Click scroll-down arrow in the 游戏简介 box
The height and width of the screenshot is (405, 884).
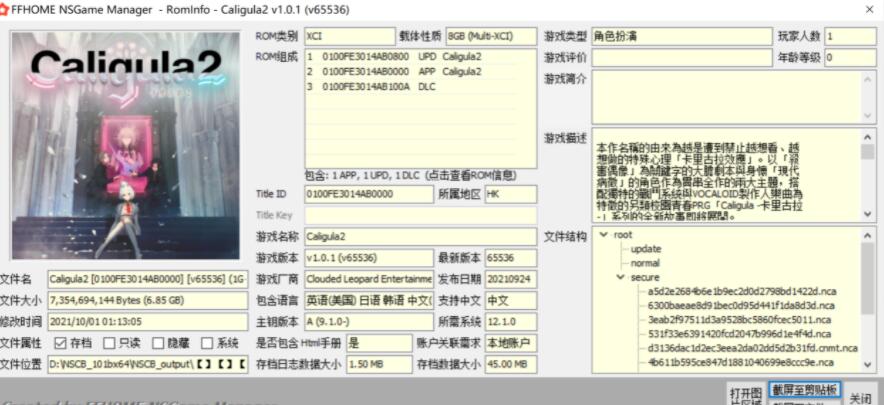pos(868,116)
